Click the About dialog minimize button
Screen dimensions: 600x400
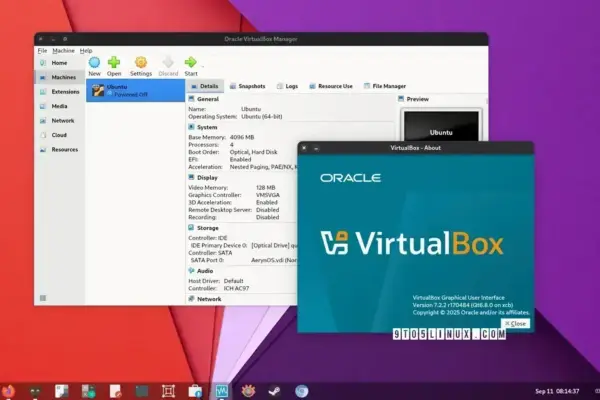[316, 148]
